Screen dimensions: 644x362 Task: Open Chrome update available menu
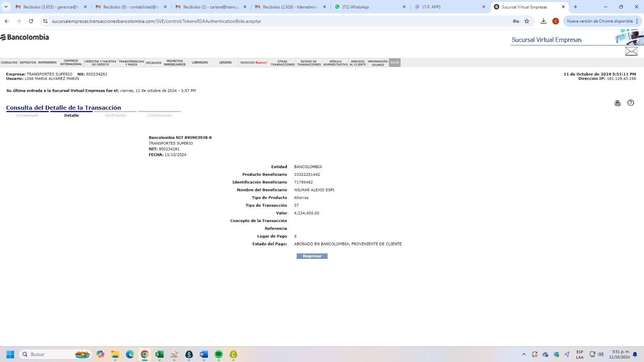click(x=603, y=21)
